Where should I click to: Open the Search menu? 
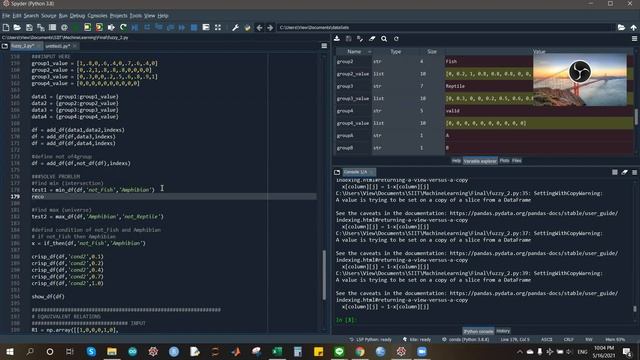click(31, 16)
